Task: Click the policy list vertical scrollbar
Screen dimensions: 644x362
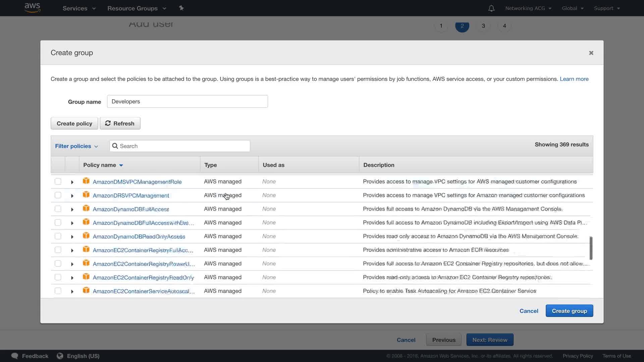Action: tap(591, 248)
